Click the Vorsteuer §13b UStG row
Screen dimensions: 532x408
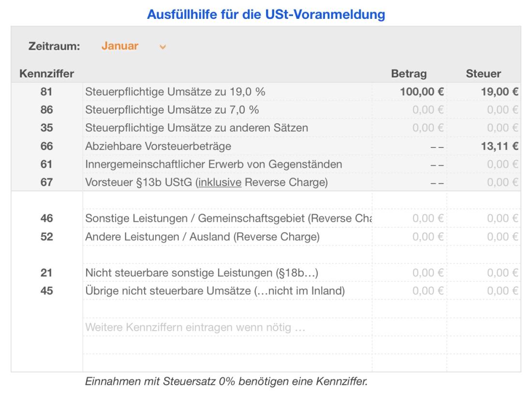tap(193, 182)
